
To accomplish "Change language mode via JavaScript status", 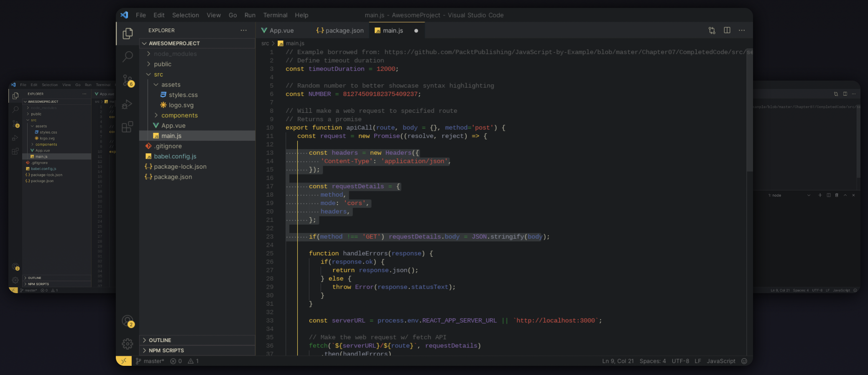I will point(721,361).
